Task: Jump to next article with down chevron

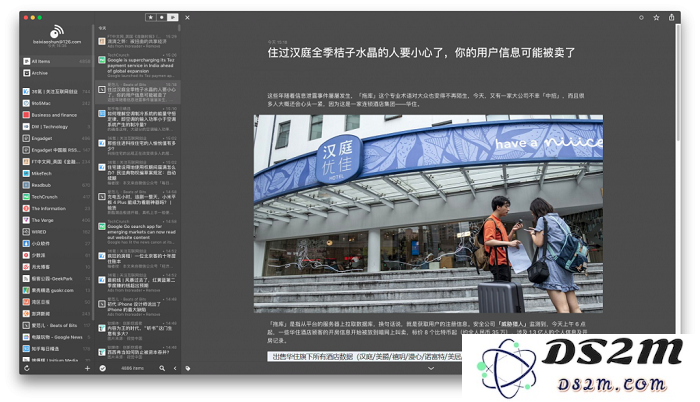Action: coord(431,368)
